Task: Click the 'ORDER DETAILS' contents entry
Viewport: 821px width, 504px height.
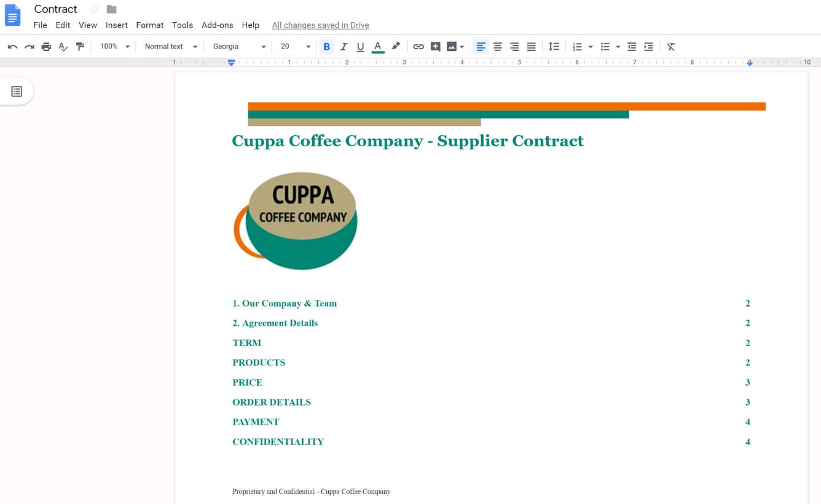Action: pos(272,403)
